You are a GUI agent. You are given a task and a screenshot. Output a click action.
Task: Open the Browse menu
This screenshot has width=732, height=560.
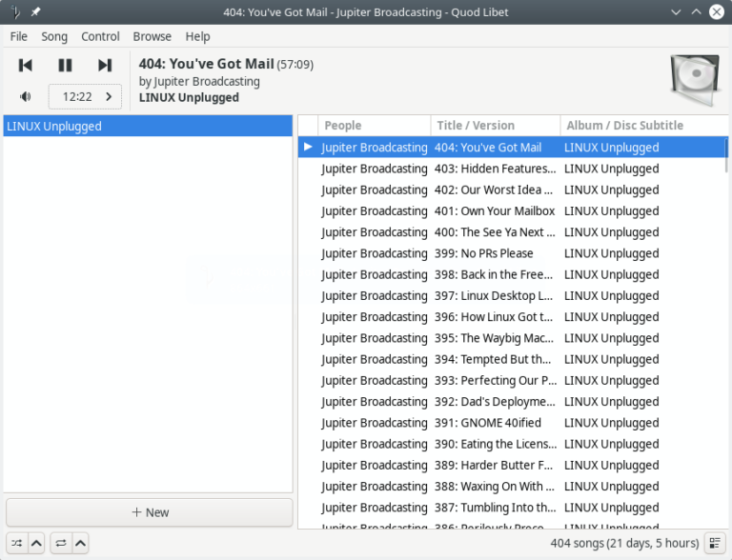pyautogui.click(x=152, y=36)
